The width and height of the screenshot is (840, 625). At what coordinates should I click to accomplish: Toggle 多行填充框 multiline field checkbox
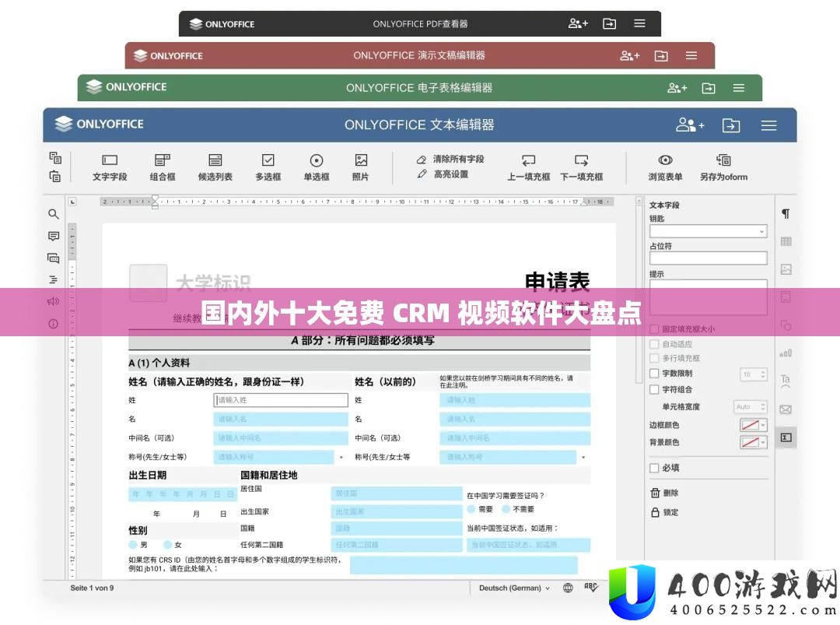coord(654,358)
